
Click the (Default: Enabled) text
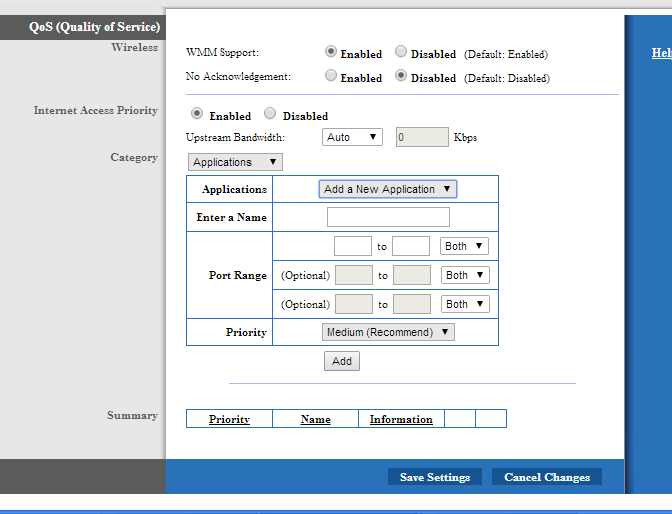coord(506,54)
